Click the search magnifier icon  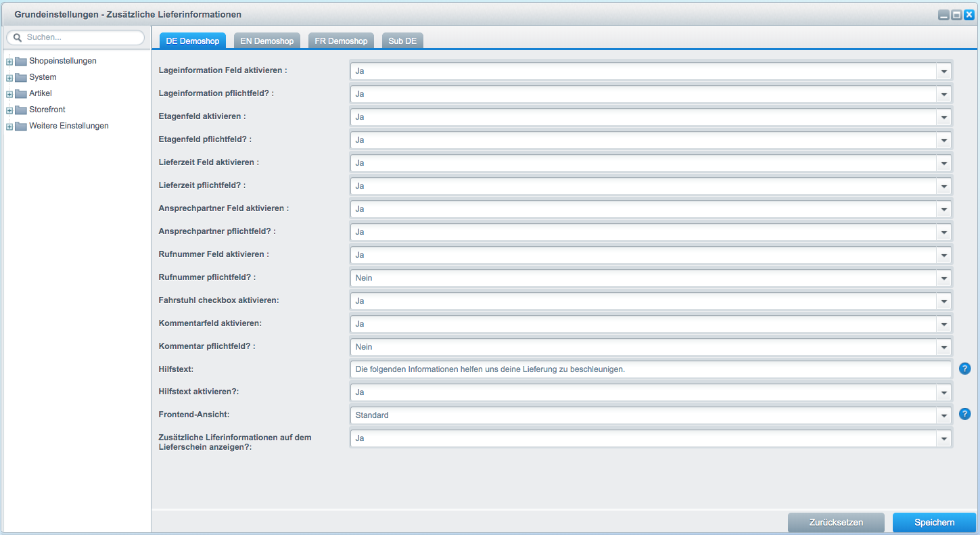[x=18, y=38]
